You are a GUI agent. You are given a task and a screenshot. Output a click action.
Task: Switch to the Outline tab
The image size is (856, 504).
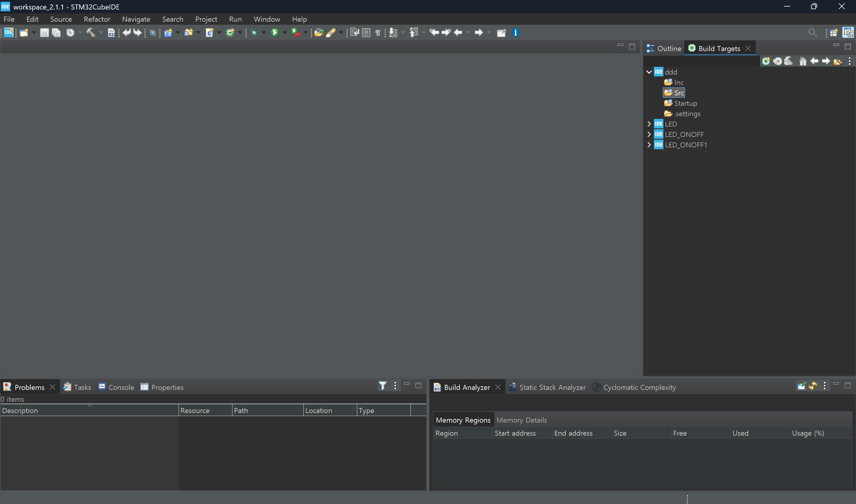[664, 48]
